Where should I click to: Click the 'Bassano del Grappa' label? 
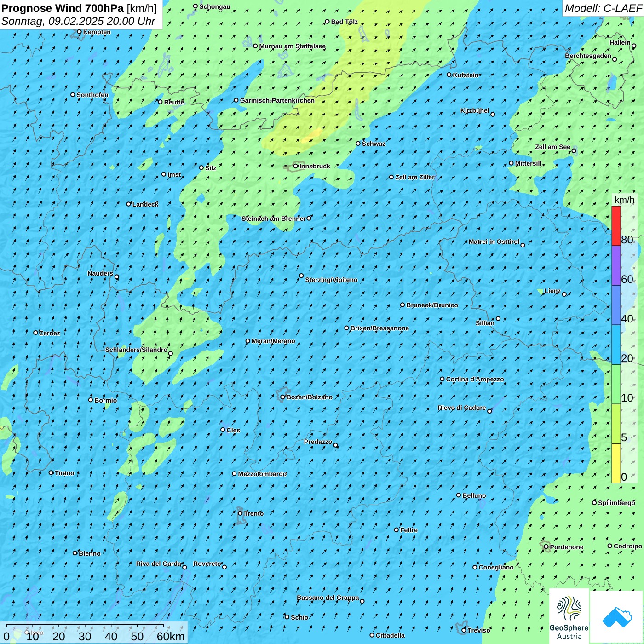(328, 598)
